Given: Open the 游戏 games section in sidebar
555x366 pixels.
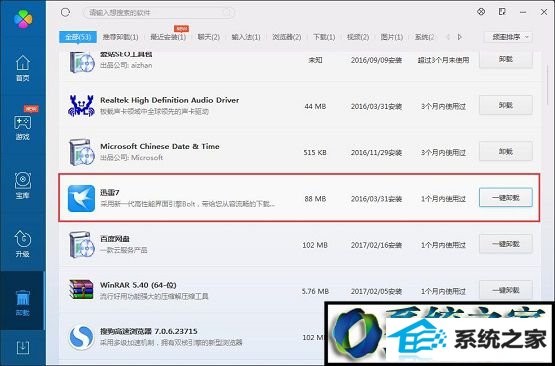Looking at the screenshot, I should pos(23,127).
